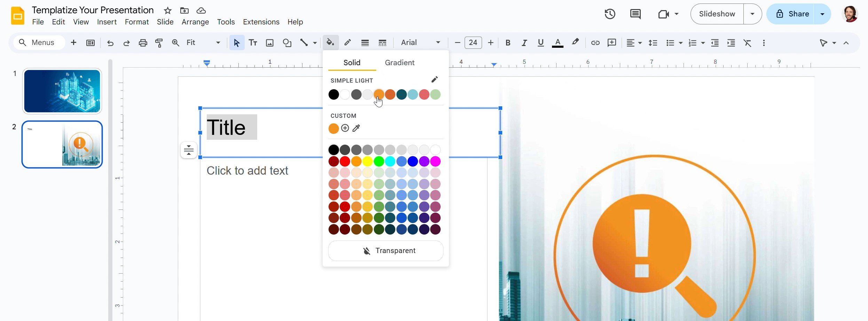Open the Arial font dropdown
The height and width of the screenshot is (321, 868).
420,43
